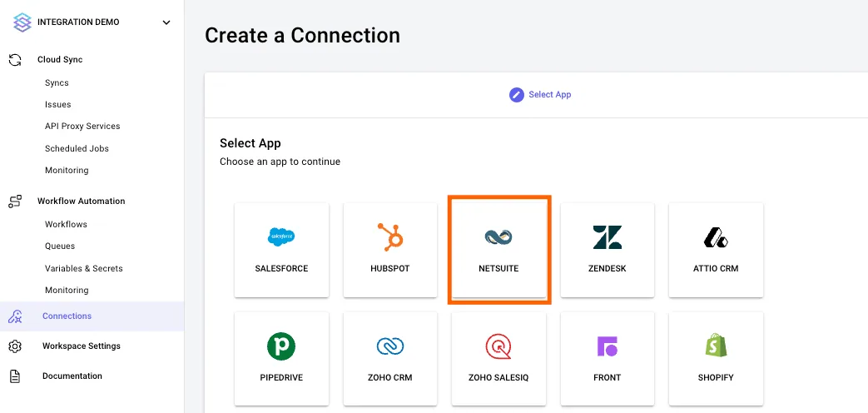Click the Workspace Settings gear icon
This screenshot has width=868, height=413.
tap(15, 346)
